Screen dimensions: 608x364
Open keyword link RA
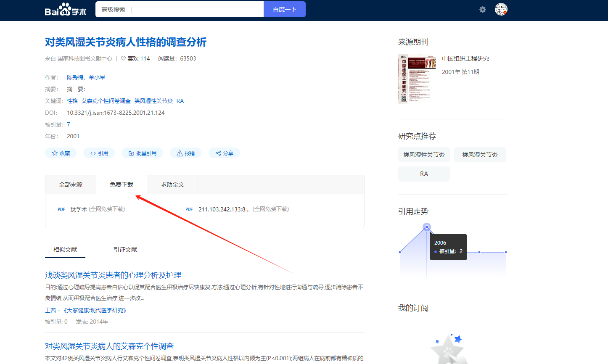click(180, 101)
